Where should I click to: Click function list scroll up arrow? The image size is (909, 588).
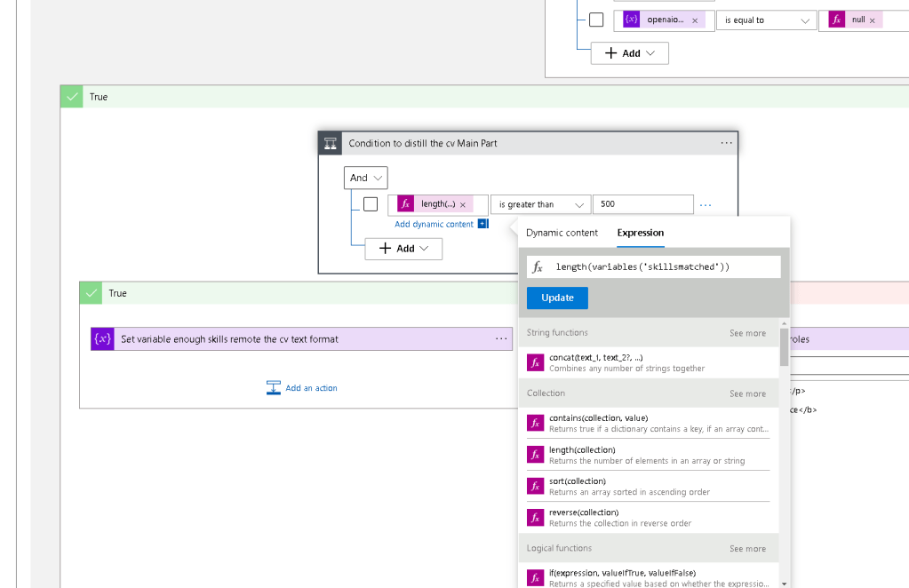(785, 323)
